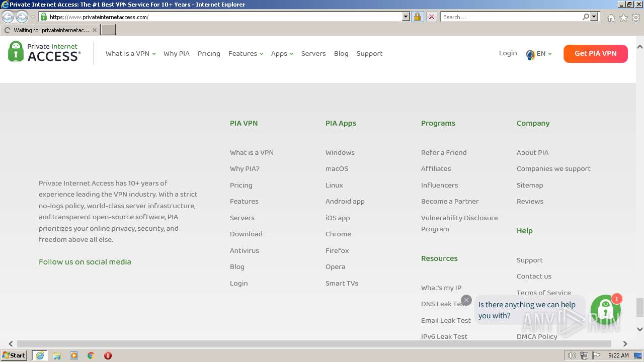The width and height of the screenshot is (644, 362).
Task: Open the Windows footer link
Action: coord(340,152)
